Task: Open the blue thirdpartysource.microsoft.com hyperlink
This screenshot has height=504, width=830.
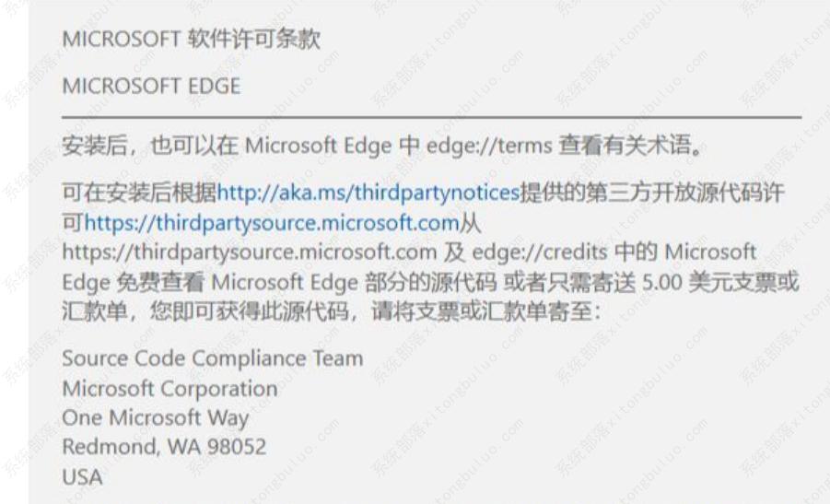Action: 272,222
